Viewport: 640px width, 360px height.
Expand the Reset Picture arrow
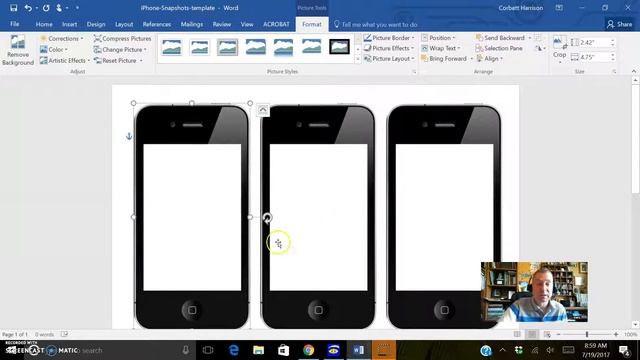pyautogui.click(x=141, y=60)
